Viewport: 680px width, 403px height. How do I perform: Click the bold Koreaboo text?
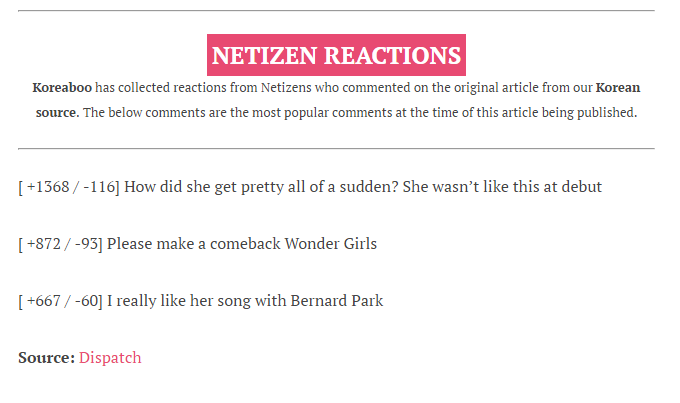pyautogui.click(x=62, y=88)
